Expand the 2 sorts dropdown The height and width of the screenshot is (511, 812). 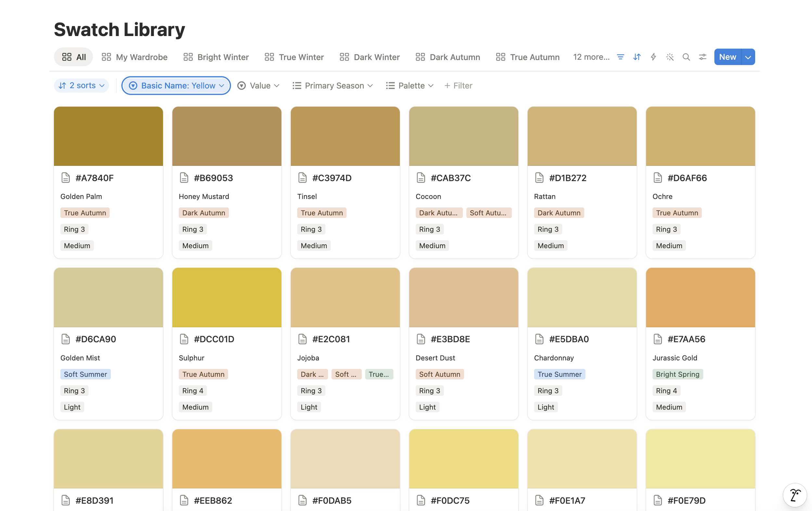[x=81, y=86]
